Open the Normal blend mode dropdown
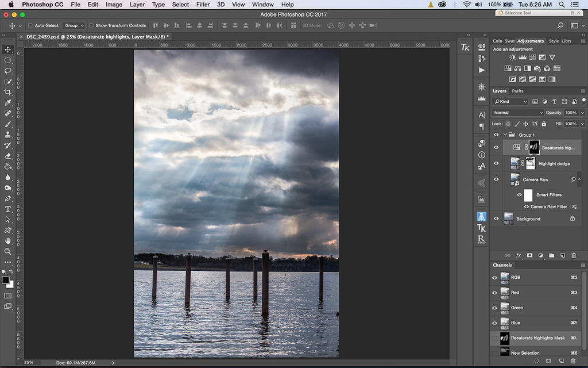 click(x=518, y=113)
